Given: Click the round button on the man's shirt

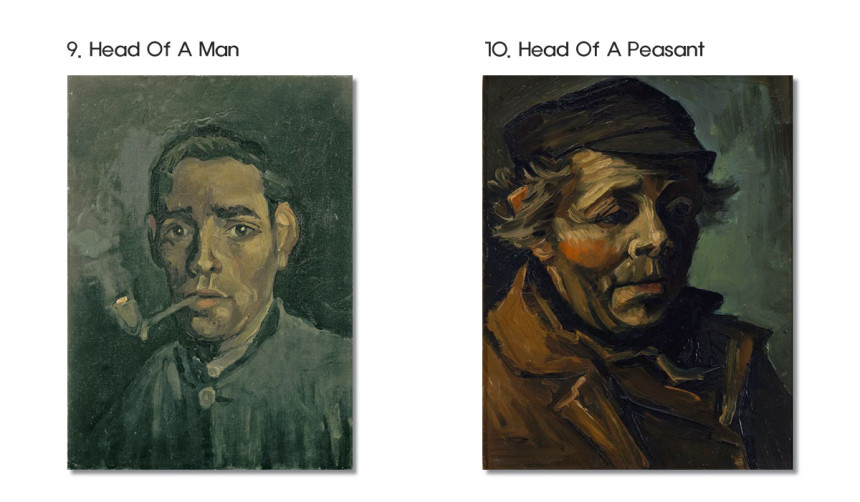Looking at the screenshot, I should 207,396.
